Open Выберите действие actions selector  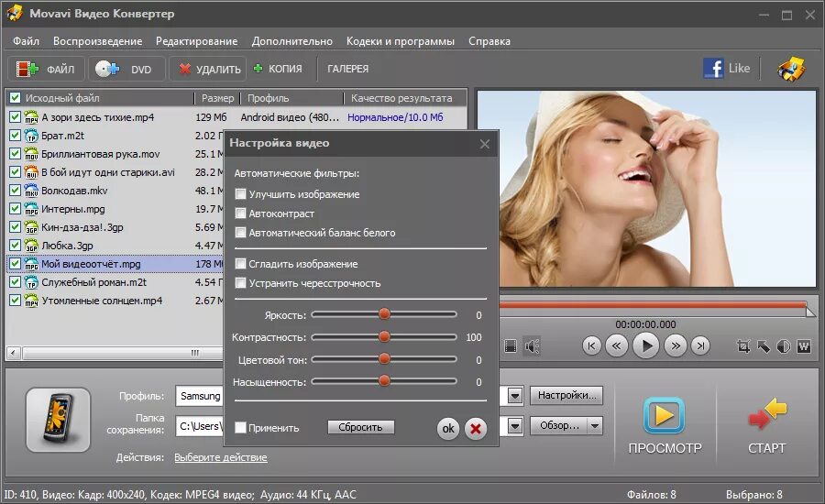tap(220, 457)
